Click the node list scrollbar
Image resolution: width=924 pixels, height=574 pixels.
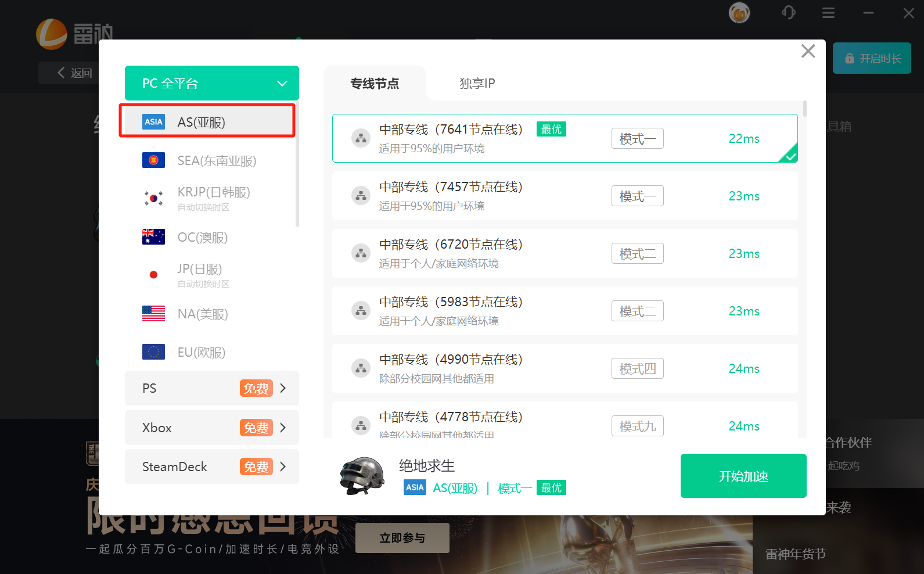click(x=805, y=109)
